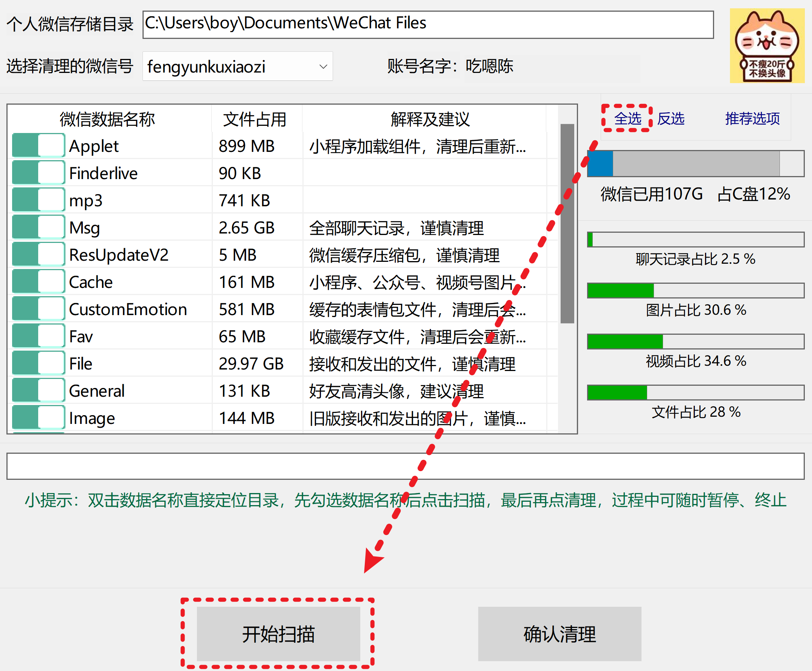Toggle the Applet row switch
The height and width of the screenshot is (671, 812).
tap(38, 145)
